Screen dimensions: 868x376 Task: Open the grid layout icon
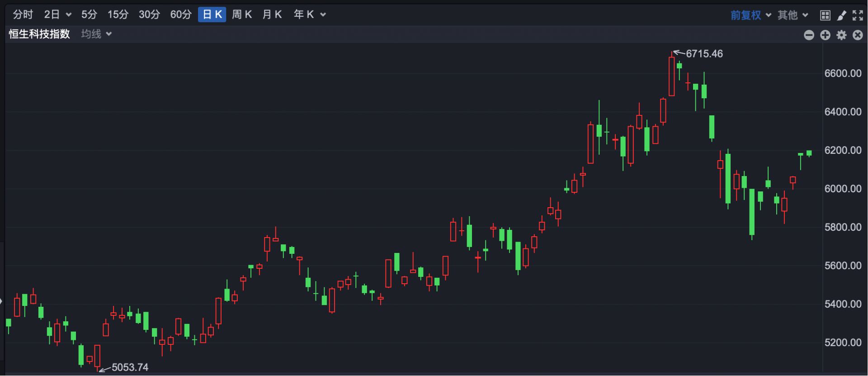(x=825, y=15)
